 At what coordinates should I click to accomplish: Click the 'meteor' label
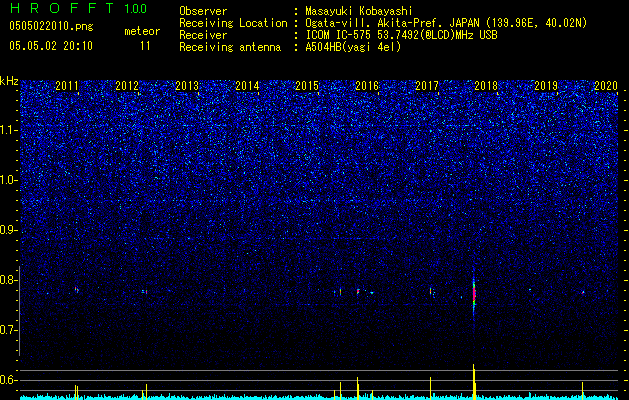pos(142,31)
